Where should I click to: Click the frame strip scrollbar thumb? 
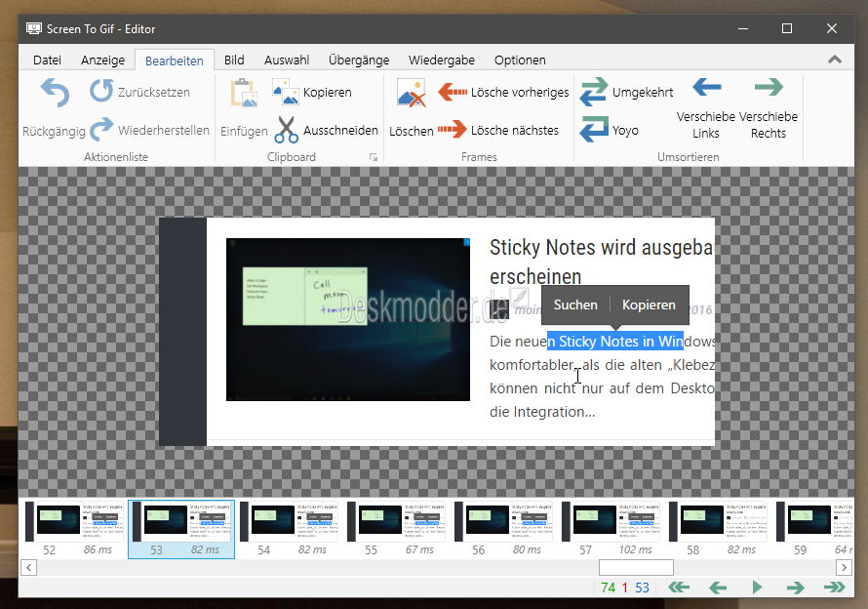click(636, 567)
